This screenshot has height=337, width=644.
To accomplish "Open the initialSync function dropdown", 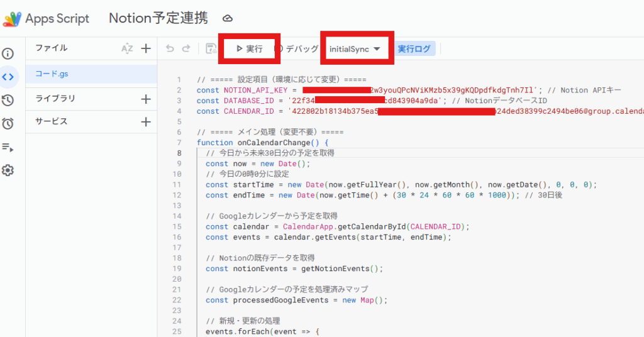I will (x=355, y=49).
